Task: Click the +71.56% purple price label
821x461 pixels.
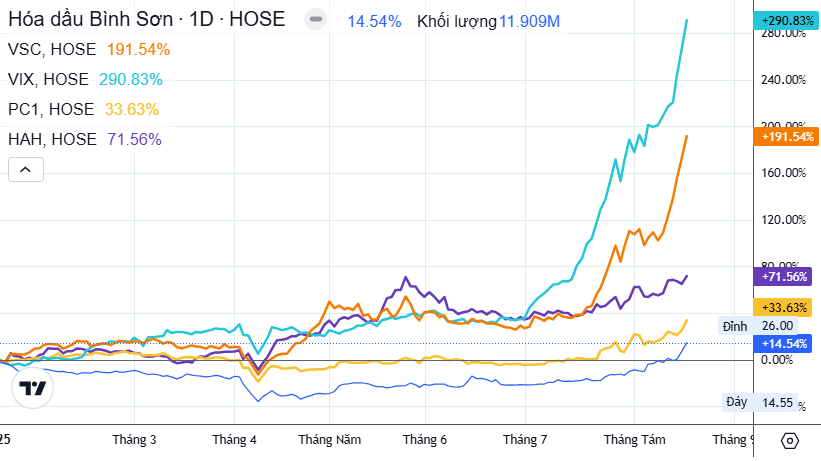Action: (783, 277)
